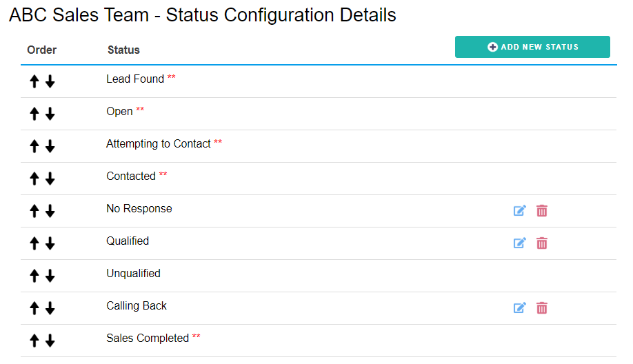Edit the Qualified status

pos(519,243)
